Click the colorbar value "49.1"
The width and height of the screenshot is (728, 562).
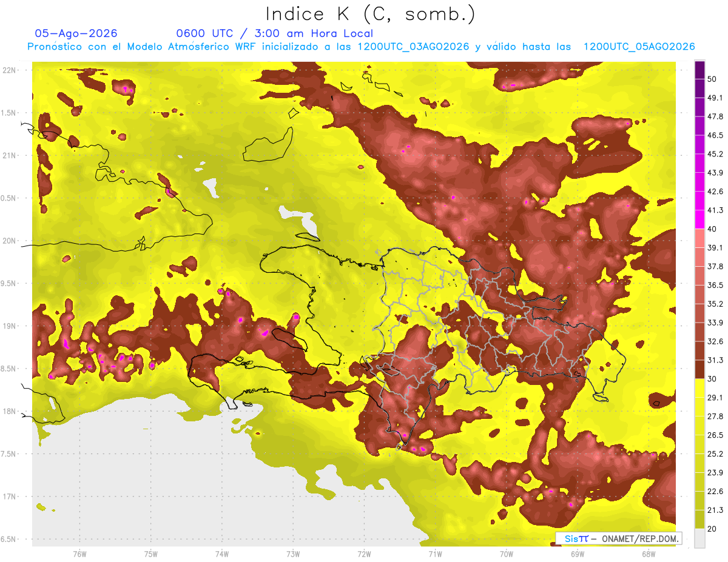pyautogui.click(x=715, y=98)
